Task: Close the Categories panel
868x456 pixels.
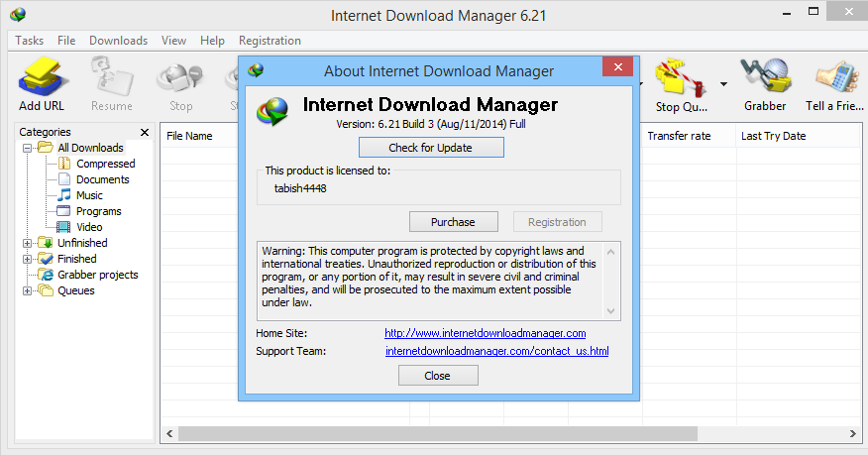Action: click(145, 132)
